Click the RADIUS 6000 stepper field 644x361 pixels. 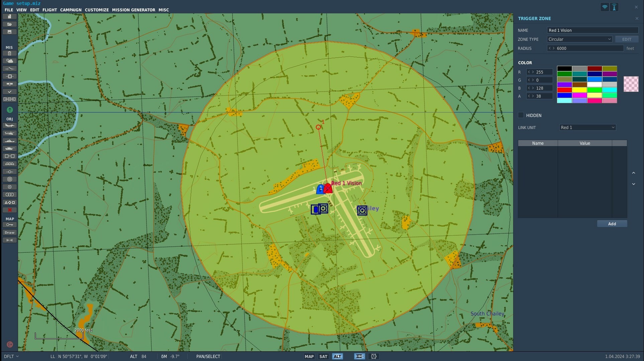tap(585, 48)
